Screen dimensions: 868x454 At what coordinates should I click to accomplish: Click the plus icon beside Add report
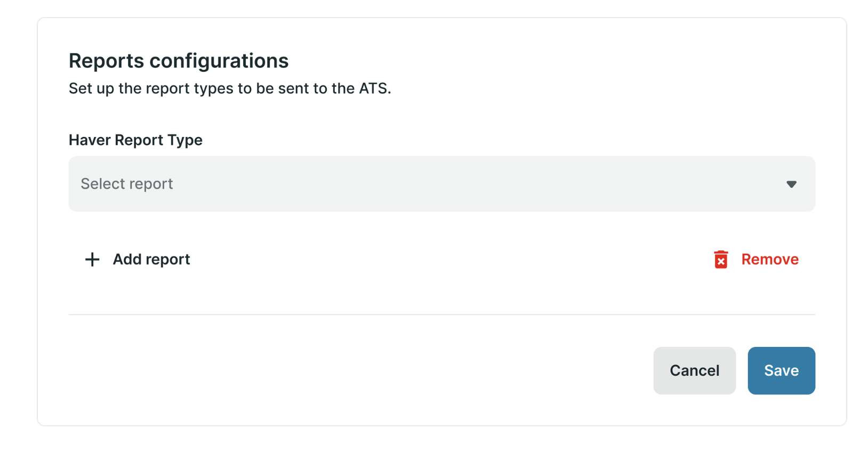pos(92,260)
